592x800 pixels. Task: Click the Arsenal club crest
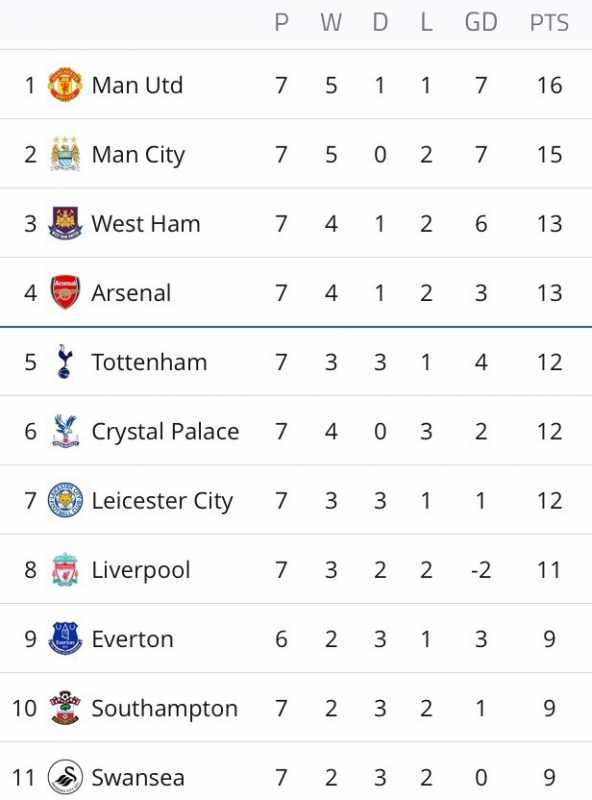point(65,292)
